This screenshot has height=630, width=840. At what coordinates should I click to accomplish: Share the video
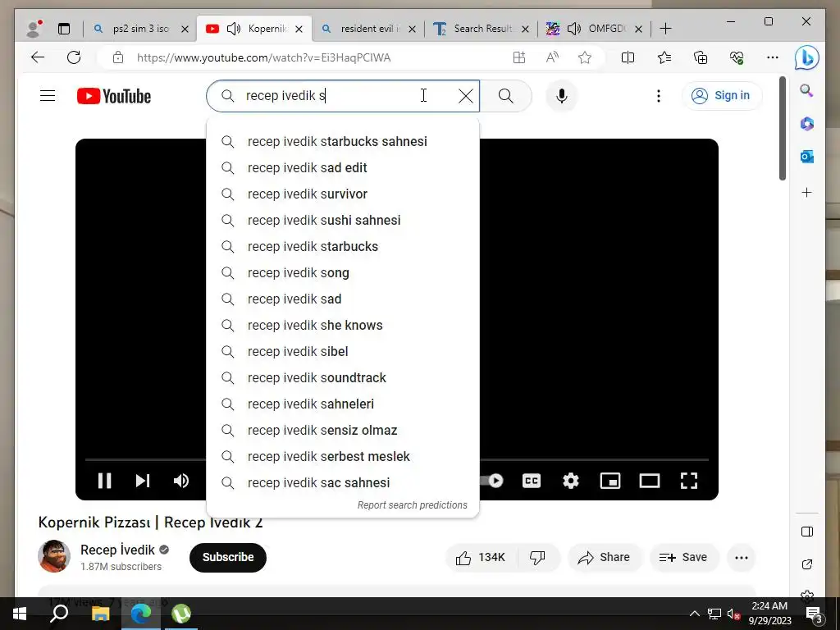pyautogui.click(x=604, y=557)
